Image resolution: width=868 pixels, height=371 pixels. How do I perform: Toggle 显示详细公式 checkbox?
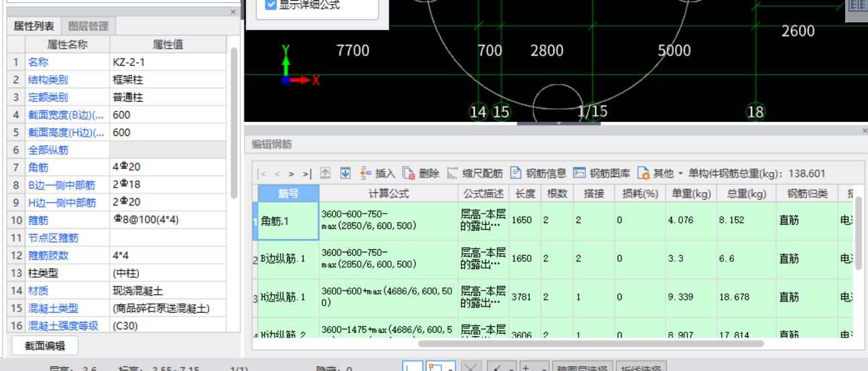pos(271,5)
